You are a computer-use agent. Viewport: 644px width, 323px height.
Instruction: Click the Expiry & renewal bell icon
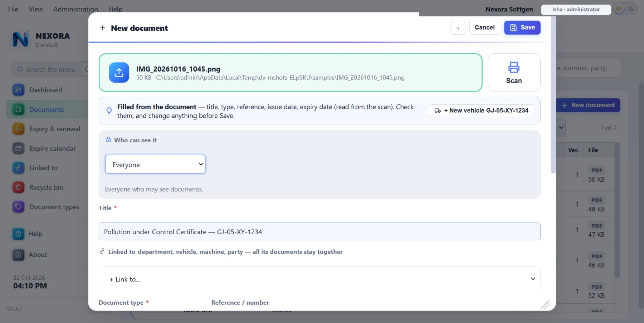click(x=18, y=129)
